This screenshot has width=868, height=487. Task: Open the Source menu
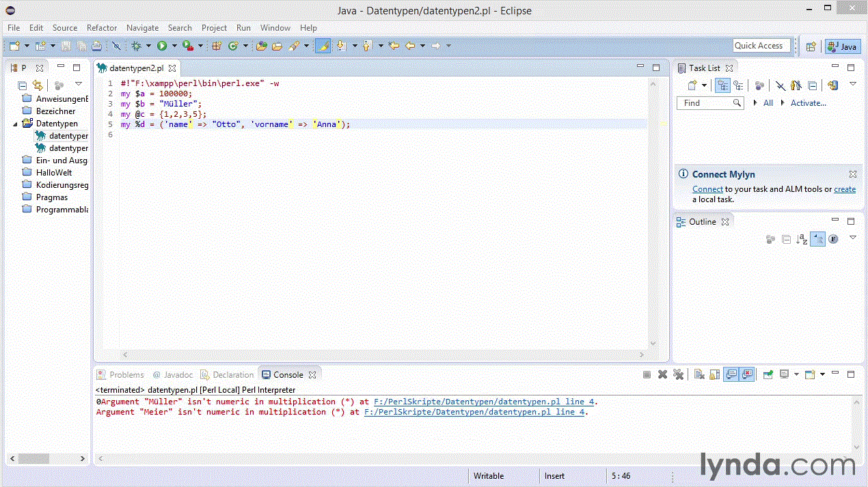tap(65, 28)
